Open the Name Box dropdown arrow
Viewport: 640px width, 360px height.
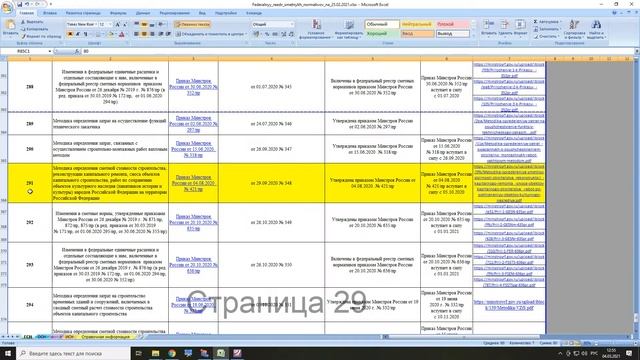50,51
